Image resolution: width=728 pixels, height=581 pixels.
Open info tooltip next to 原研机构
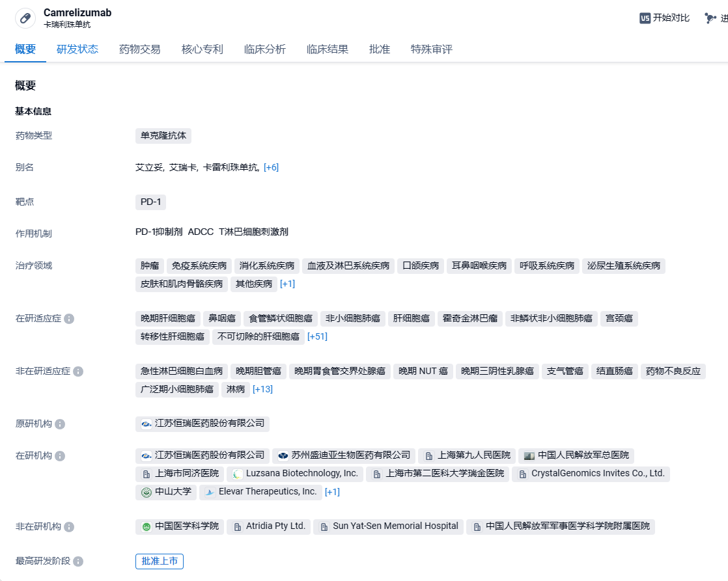[60, 424]
